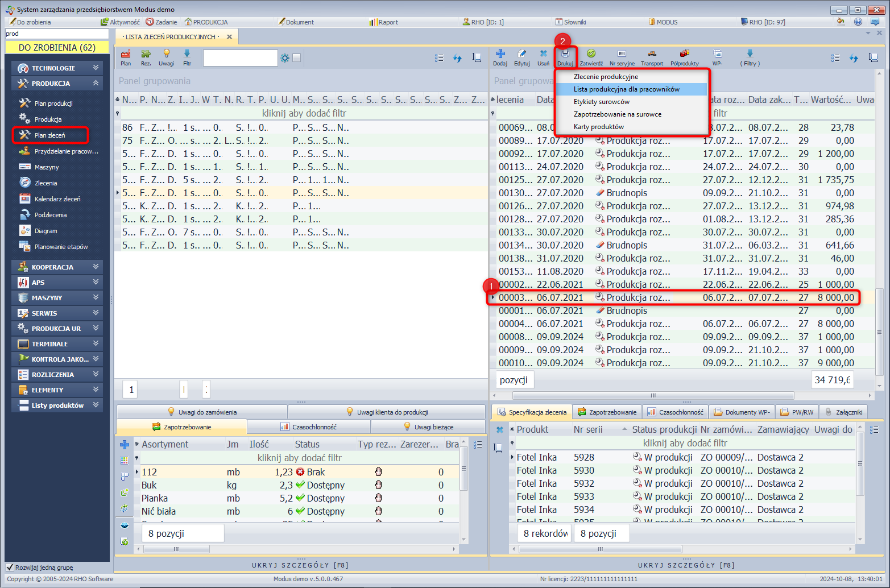Toggle the Rozwijaj jedną grupę checkbox

coord(10,567)
